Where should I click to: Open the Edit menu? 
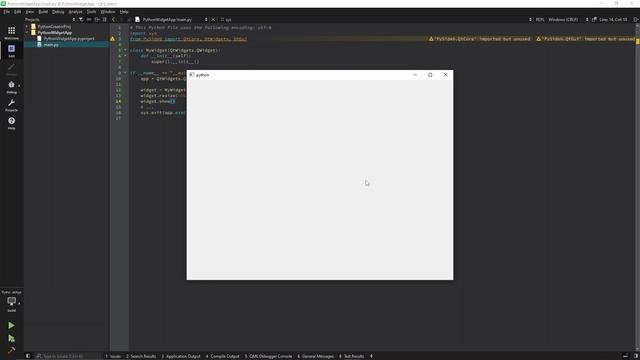(18, 12)
